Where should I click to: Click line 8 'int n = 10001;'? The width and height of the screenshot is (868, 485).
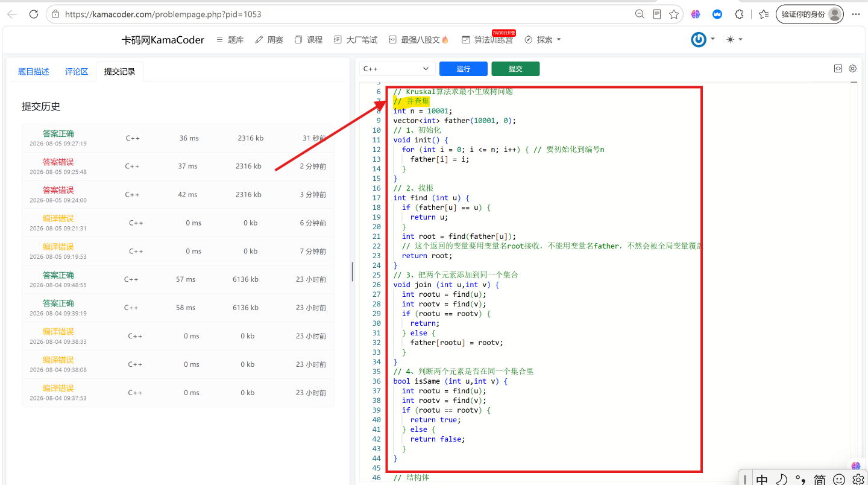click(423, 111)
